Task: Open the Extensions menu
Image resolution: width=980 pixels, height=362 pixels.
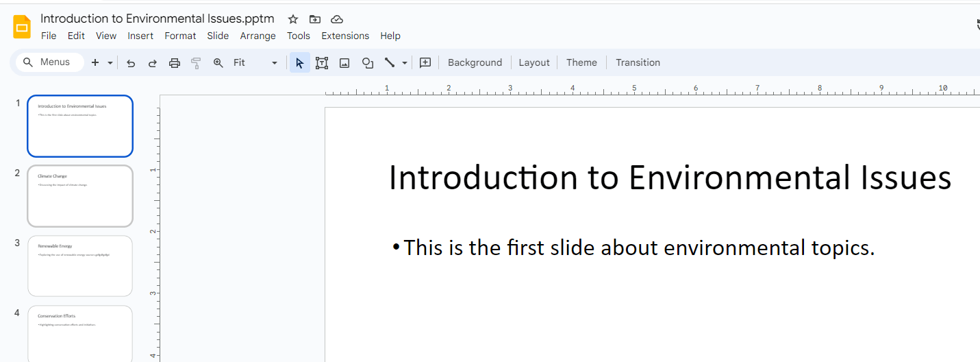Action: 345,36
